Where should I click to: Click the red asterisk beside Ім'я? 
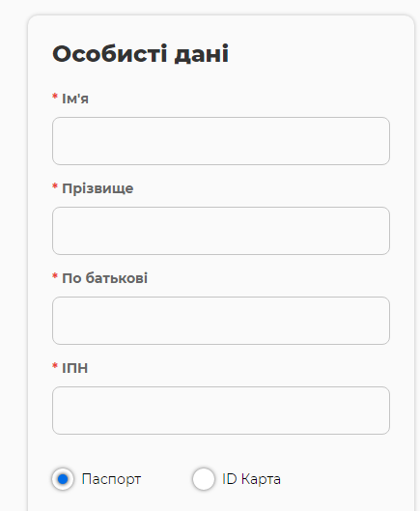55,97
